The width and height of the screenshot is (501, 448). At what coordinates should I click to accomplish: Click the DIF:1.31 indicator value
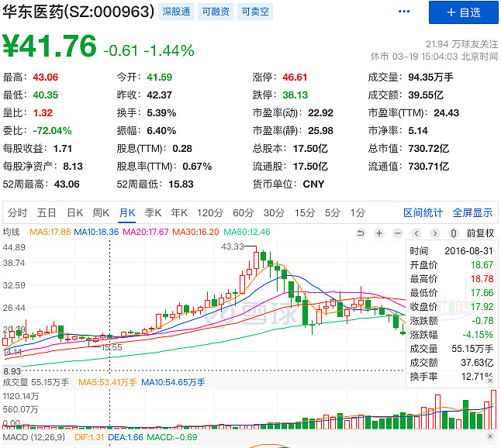pos(89,437)
